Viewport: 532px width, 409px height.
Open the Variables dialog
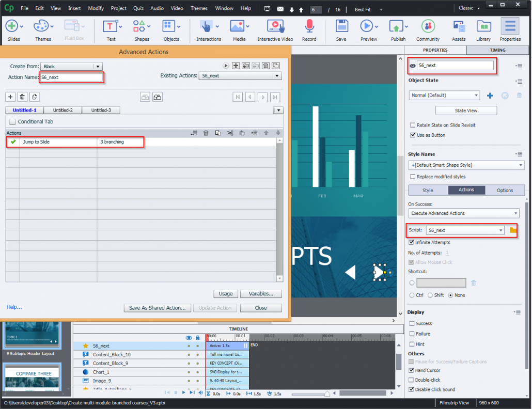point(261,293)
